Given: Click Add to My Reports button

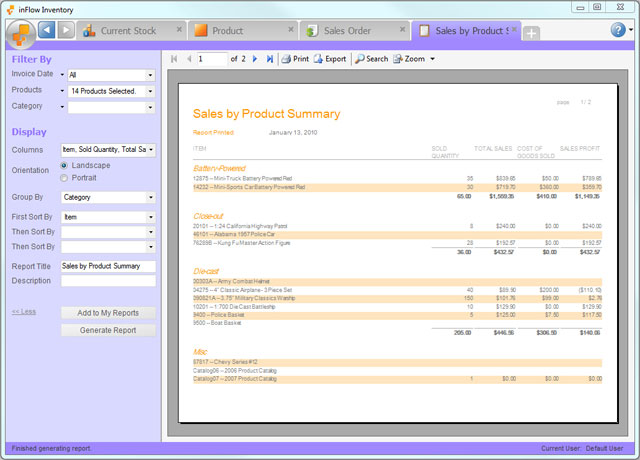Looking at the screenshot, I should 108,313.
